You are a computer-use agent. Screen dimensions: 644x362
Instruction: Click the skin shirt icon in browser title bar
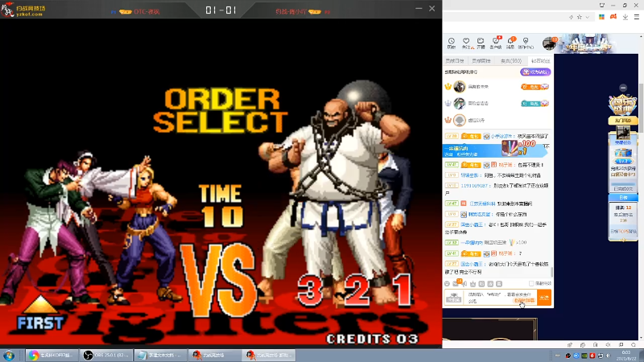tap(601, 5)
